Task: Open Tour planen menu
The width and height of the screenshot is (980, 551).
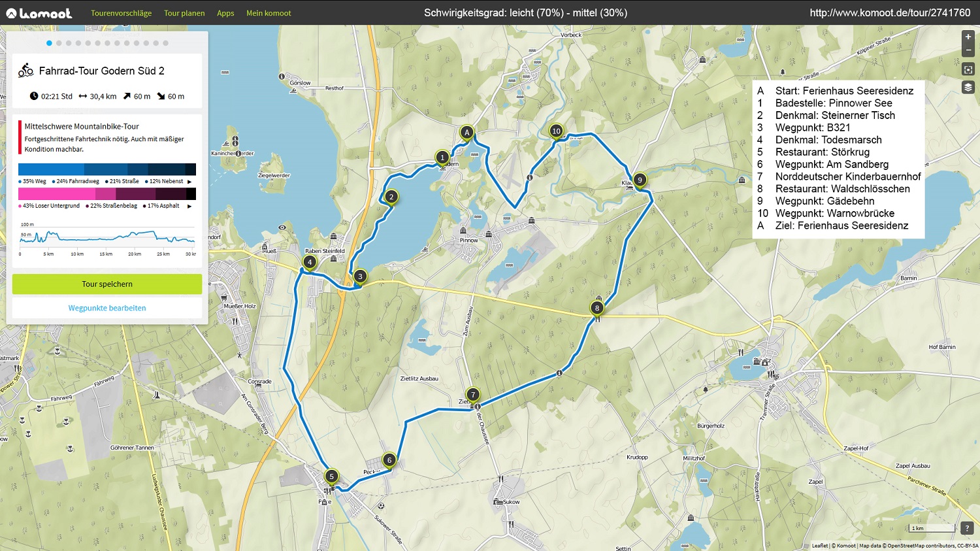Action: click(x=184, y=13)
